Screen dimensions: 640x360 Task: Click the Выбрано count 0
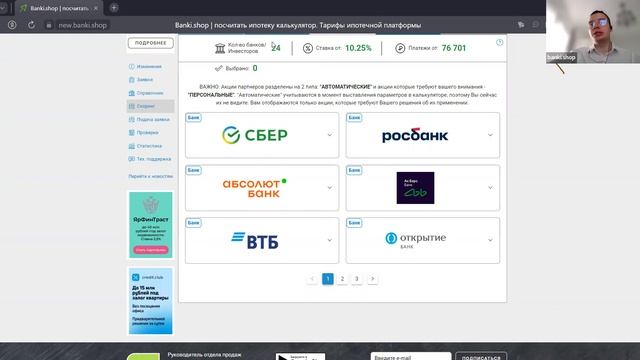click(255, 68)
